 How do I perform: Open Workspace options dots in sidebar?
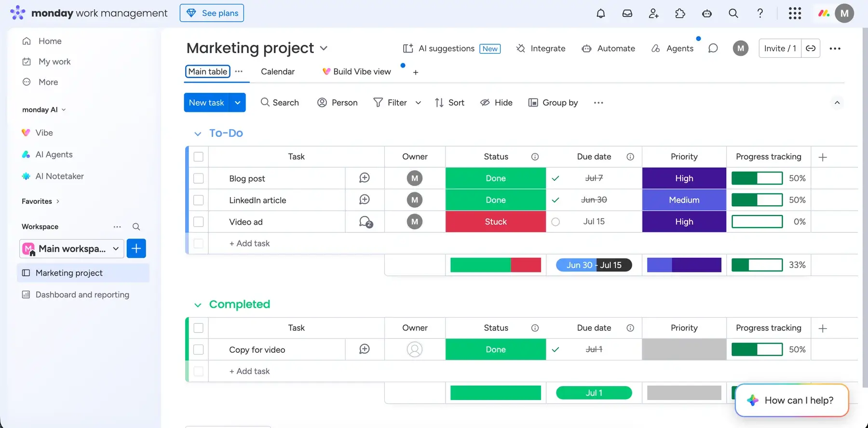click(117, 227)
